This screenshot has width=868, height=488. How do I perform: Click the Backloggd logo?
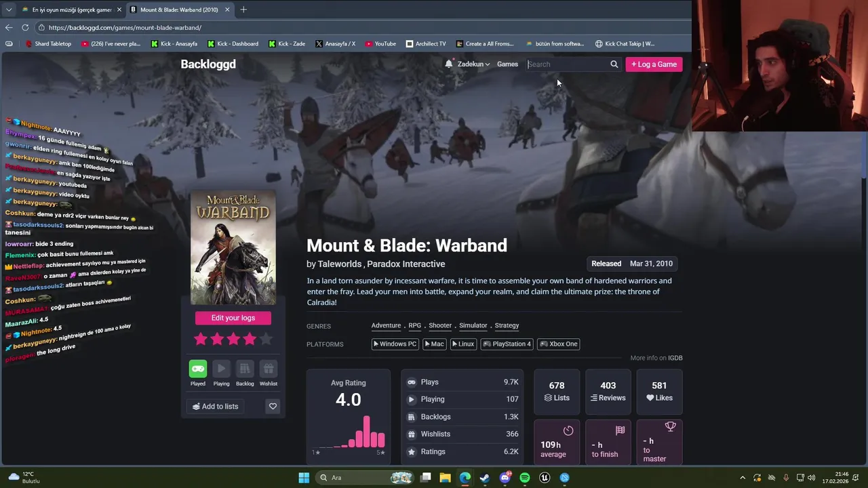pos(208,64)
